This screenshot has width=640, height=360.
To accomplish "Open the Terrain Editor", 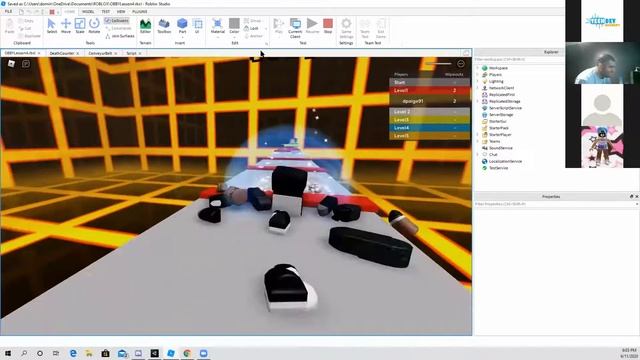I will 145,26.
